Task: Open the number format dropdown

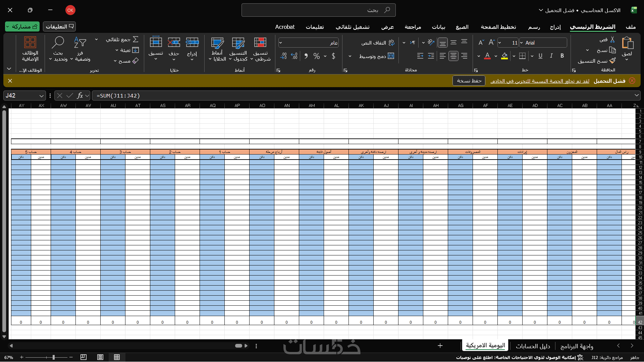Action: click(x=281, y=43)
